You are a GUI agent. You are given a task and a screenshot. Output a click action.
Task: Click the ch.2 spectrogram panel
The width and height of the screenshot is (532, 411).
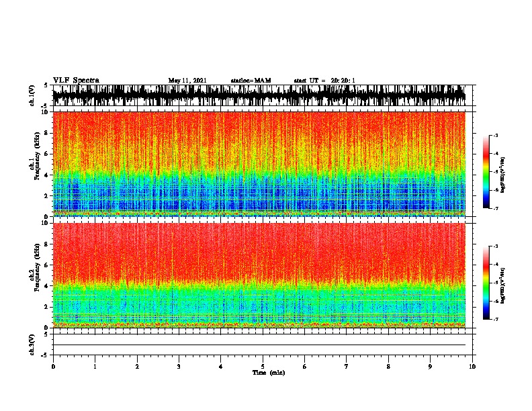click(259, 275)
